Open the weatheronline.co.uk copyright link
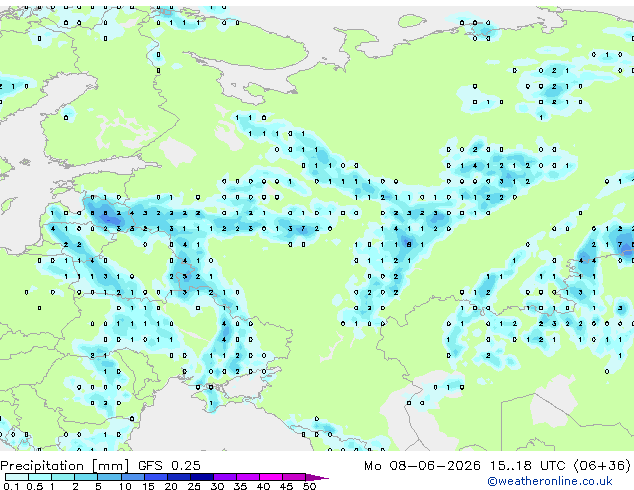The image size is (634, 490). [549, 481]
